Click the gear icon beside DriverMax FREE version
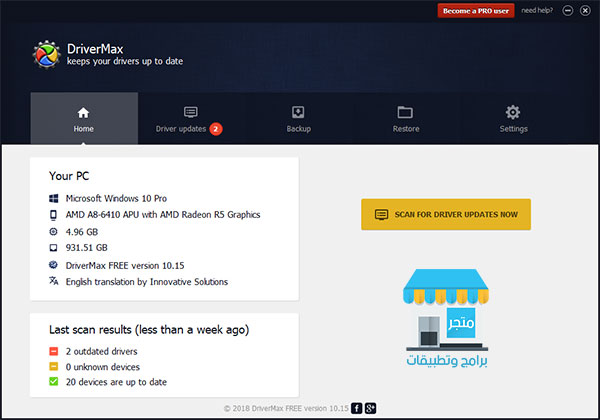 pyautogui.click(x=54, y=265)
